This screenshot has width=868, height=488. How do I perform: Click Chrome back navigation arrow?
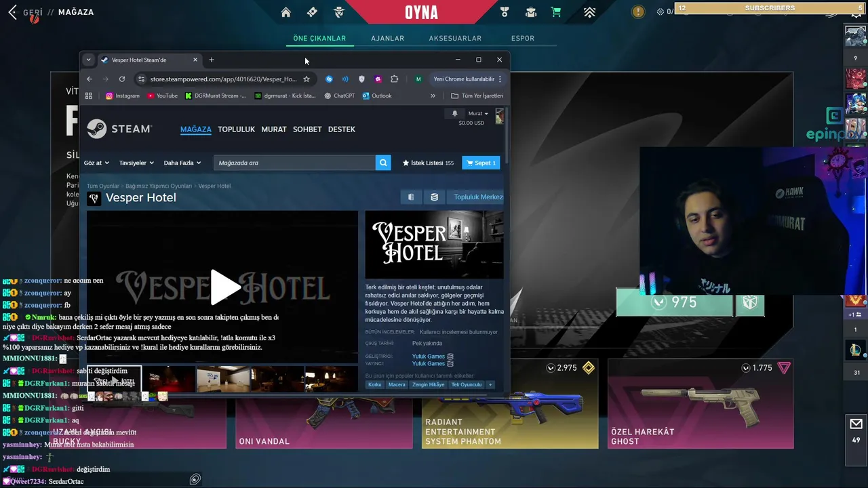click(90, 79)
